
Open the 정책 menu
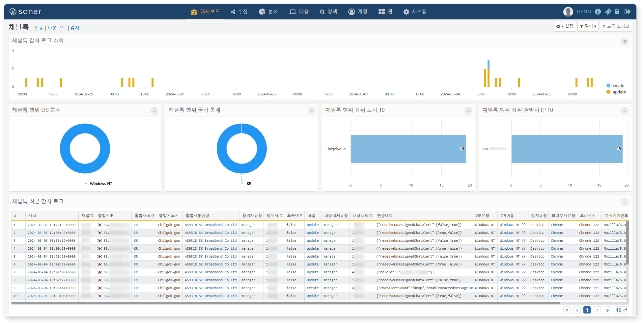pyautogui.click(x=328, y=12)
